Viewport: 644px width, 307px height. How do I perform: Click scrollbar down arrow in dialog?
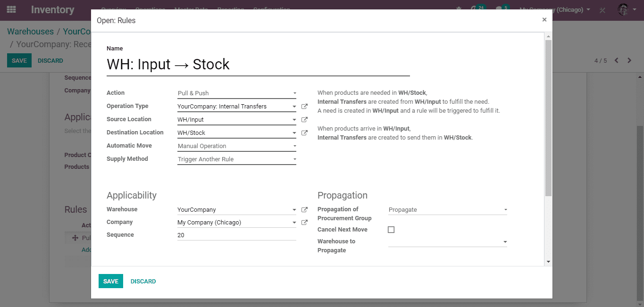tap(548, 261)
